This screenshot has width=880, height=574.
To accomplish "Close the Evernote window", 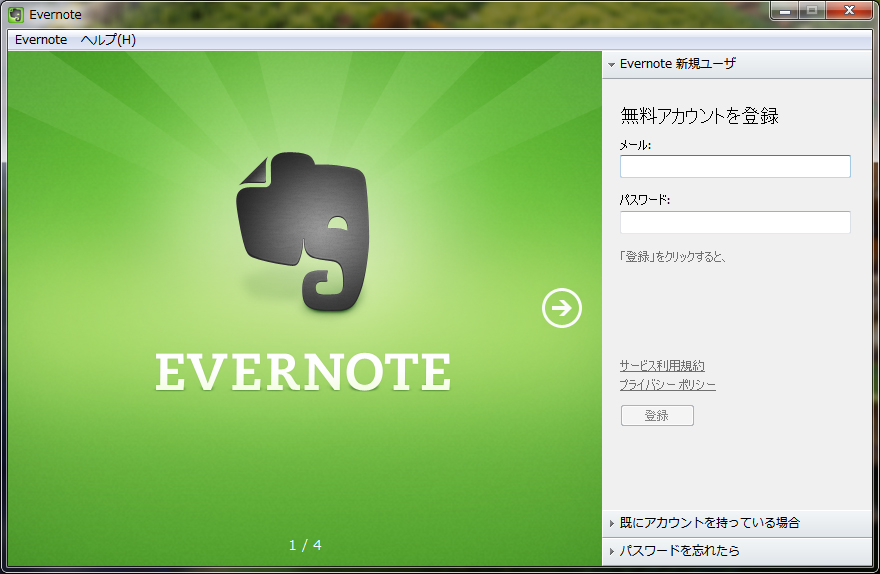I will click(849, 11).
